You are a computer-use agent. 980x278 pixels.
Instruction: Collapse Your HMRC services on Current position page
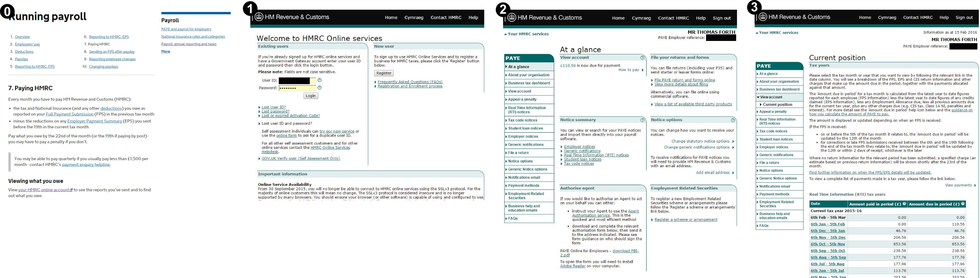pyautogui.click(x=777, y=33)
